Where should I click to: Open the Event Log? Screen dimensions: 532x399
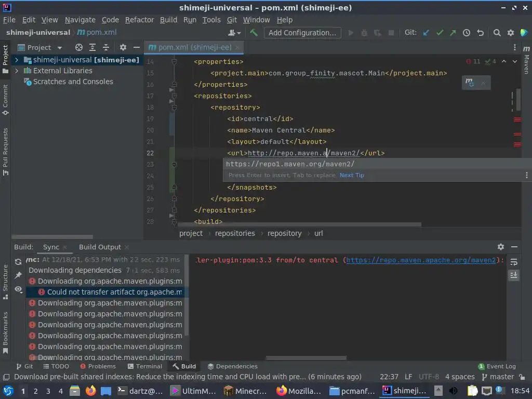(497, 366)
